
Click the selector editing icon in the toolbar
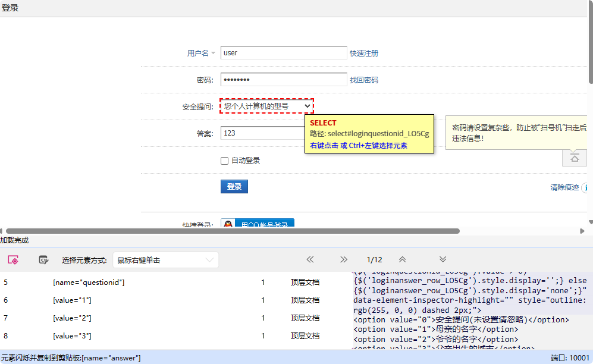[43, 260]
